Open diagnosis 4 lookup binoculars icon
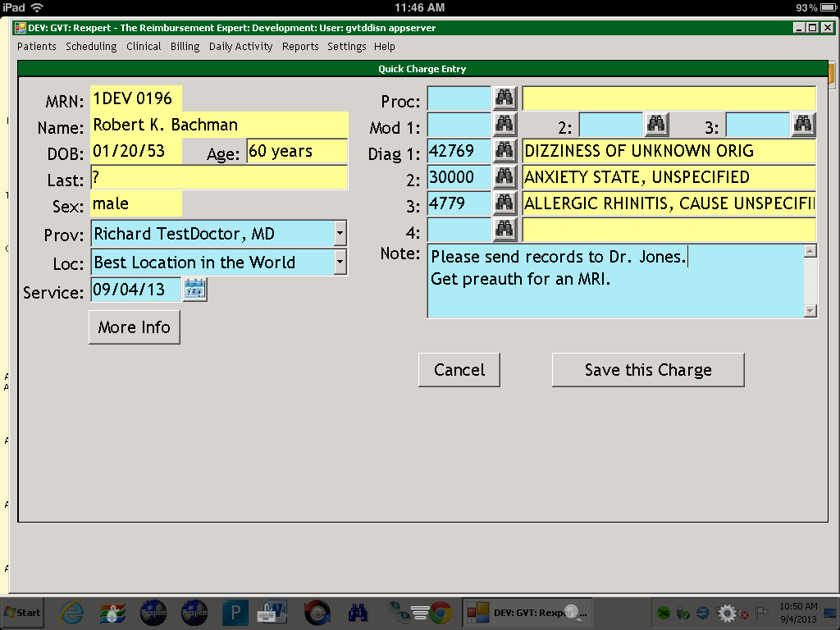Screen dimensions: 840x630 (x=504, y=230)
